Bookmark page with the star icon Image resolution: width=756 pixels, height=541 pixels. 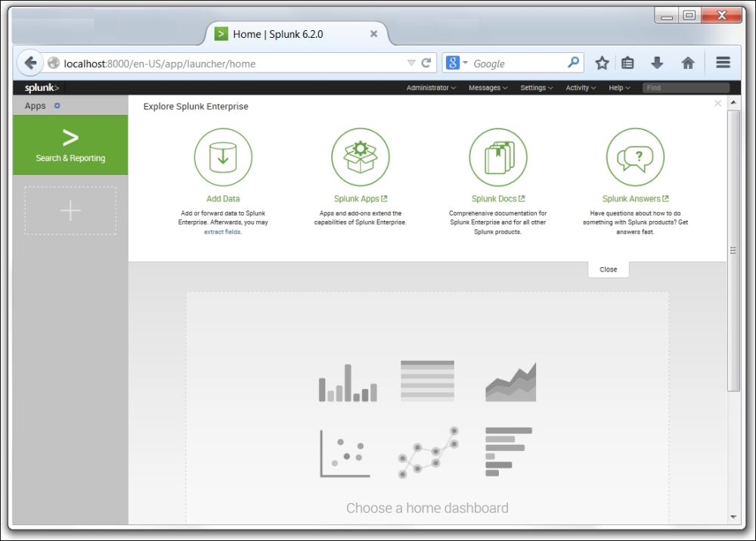tap(602, 64)
